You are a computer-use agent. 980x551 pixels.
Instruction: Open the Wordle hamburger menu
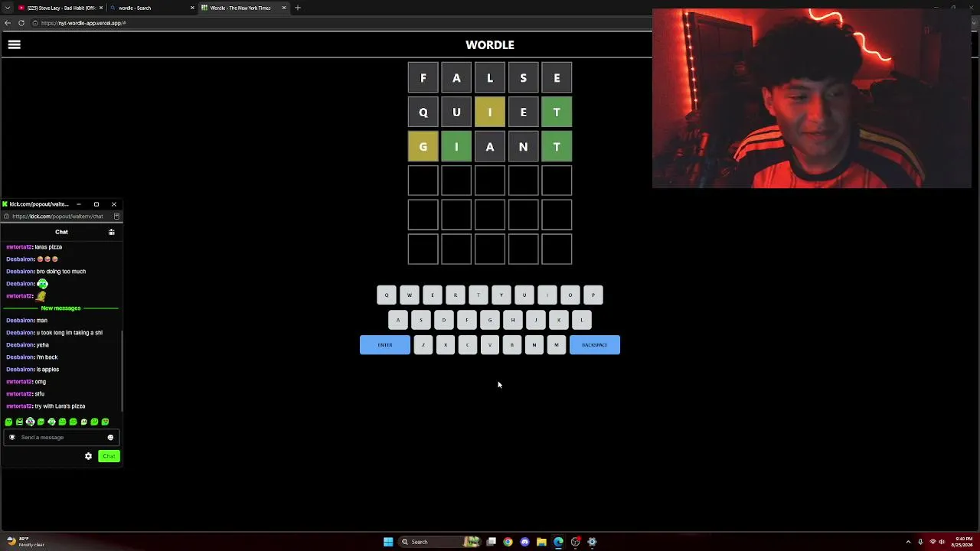14,44
